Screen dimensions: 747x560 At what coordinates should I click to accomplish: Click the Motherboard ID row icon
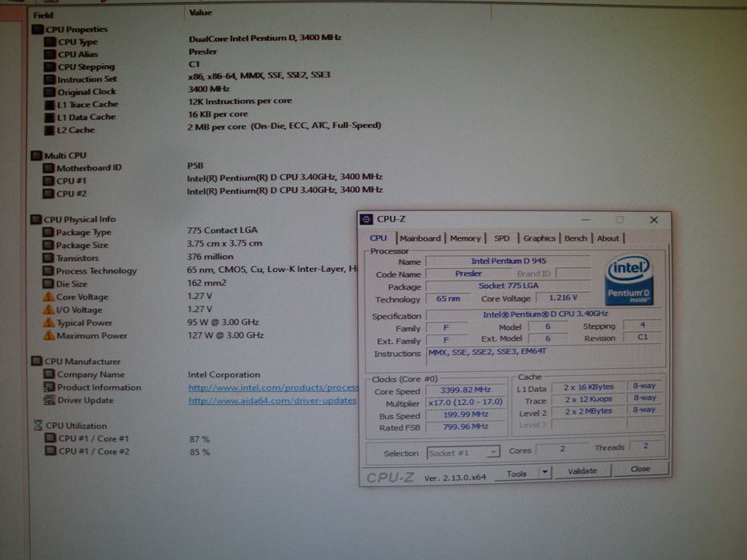coord(49,168)
